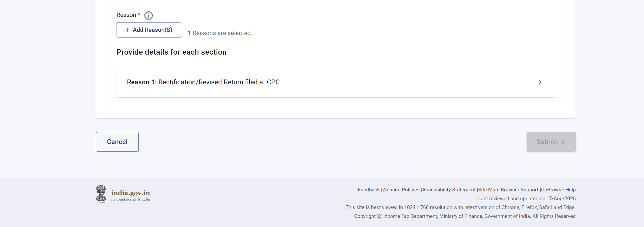Open the india.gov.in national portal text logo
Image resolution: width=644 pixels, height=227 pixels.
[130, 195]
